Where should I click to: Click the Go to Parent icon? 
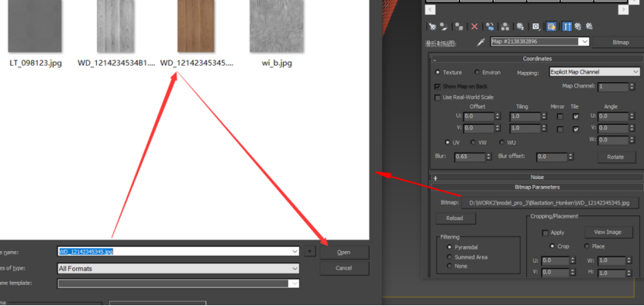[578, 26]
